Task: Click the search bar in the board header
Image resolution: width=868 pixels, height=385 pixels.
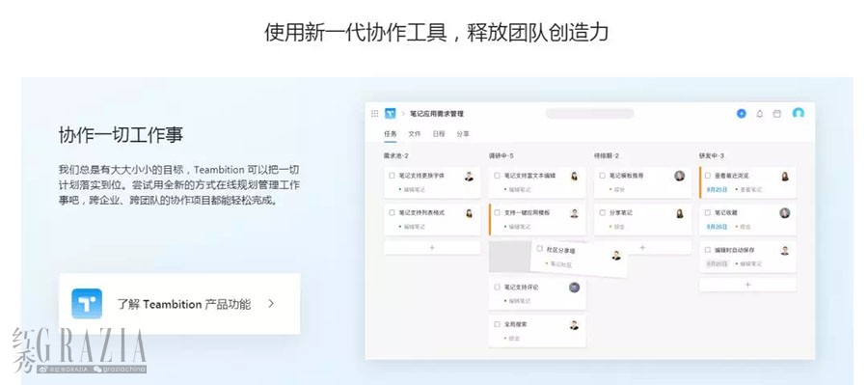Action: tap(589, 114)
